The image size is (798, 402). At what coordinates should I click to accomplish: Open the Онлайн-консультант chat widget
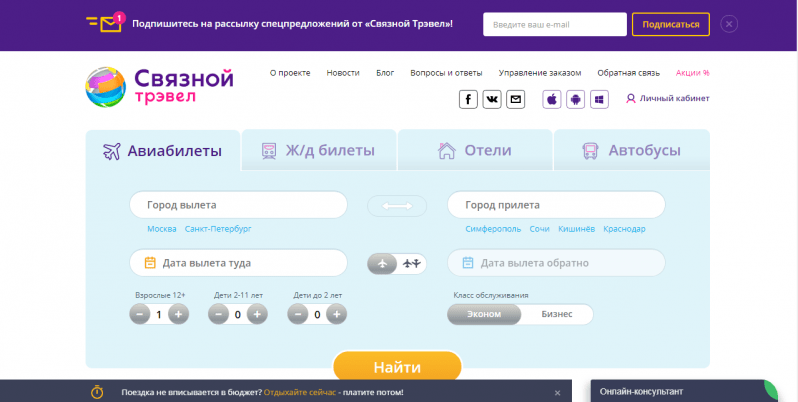point(684,391)
